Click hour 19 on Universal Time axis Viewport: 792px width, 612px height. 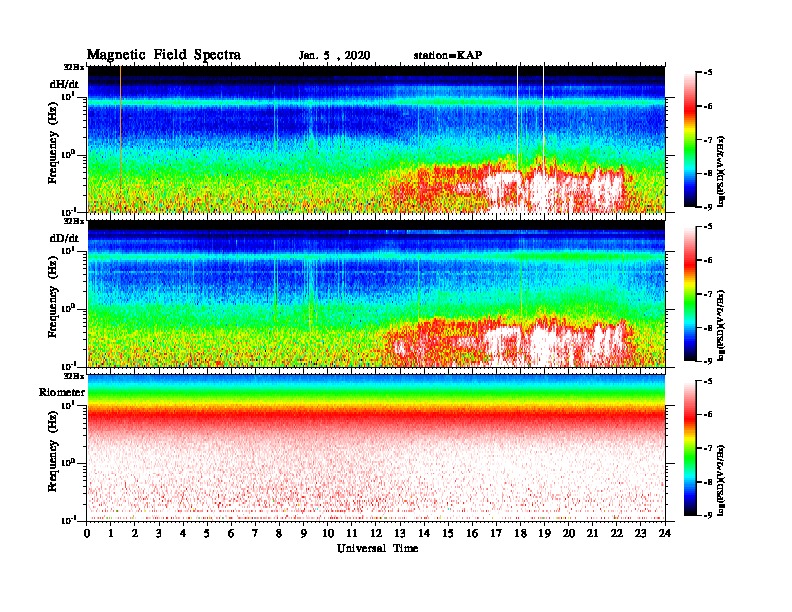pos(544,533)
